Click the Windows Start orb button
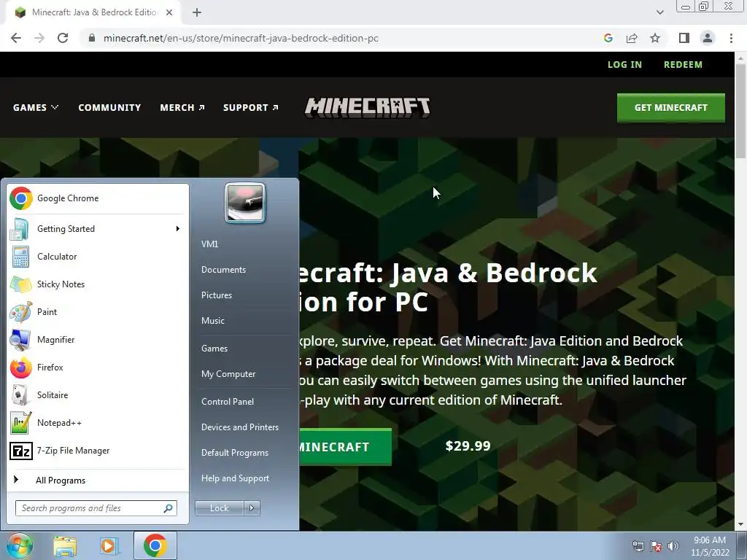 [19, 545]
